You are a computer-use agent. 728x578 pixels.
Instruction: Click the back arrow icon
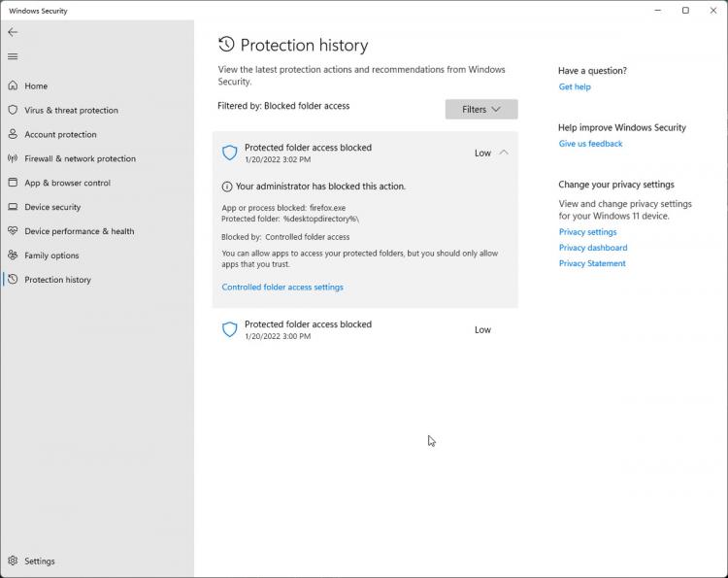pyautogui.click(x=13, y=32)
